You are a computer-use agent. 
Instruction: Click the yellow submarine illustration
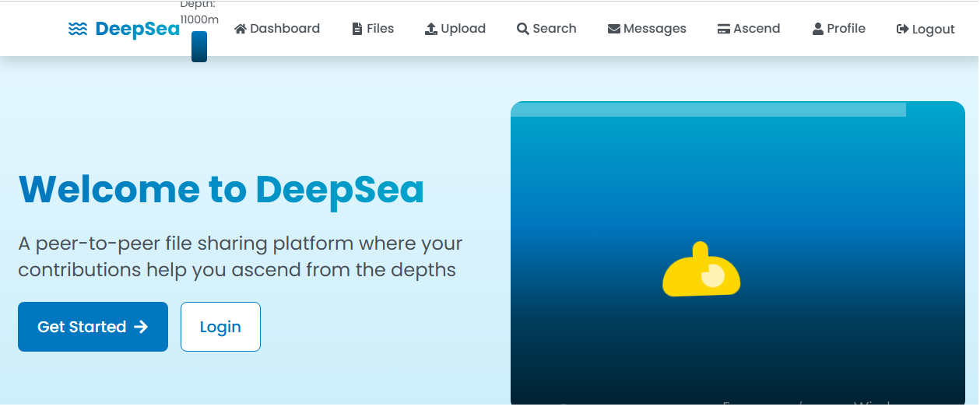701,269
